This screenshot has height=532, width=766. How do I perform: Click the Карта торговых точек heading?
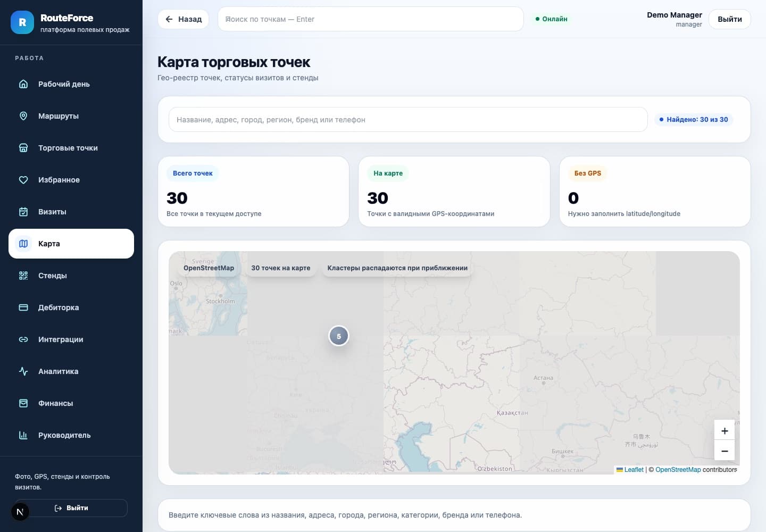tap(234, 62)
